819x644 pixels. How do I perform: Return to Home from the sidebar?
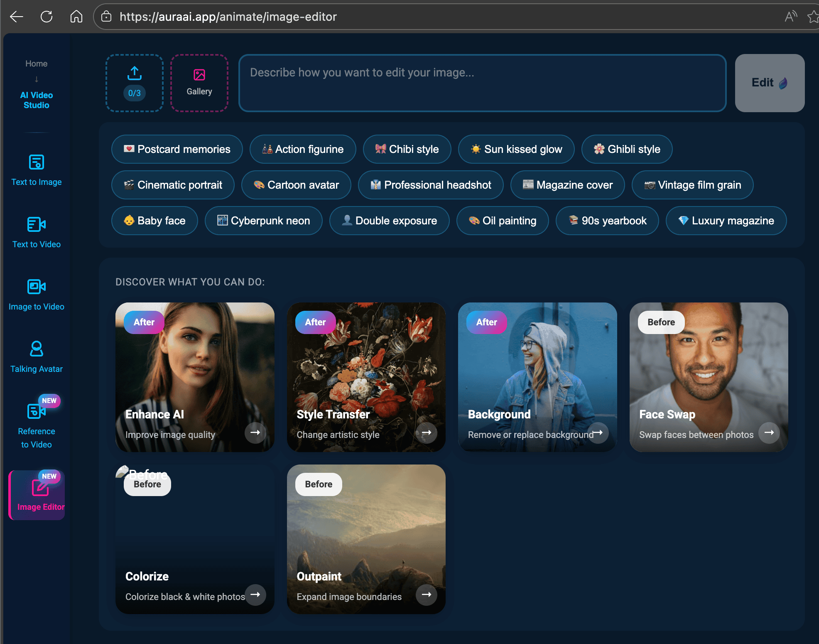36,63
